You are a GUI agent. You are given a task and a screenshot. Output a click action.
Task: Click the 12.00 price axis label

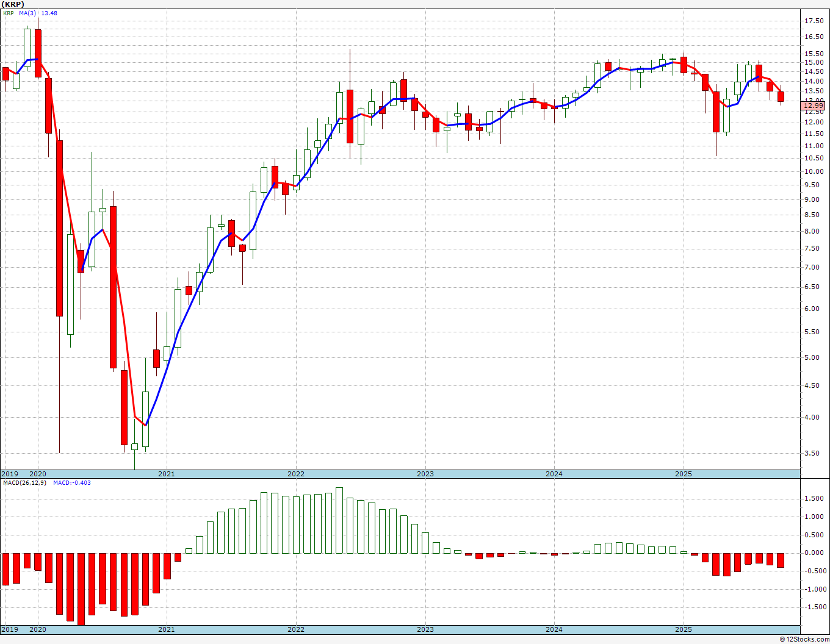coord(814,122)
